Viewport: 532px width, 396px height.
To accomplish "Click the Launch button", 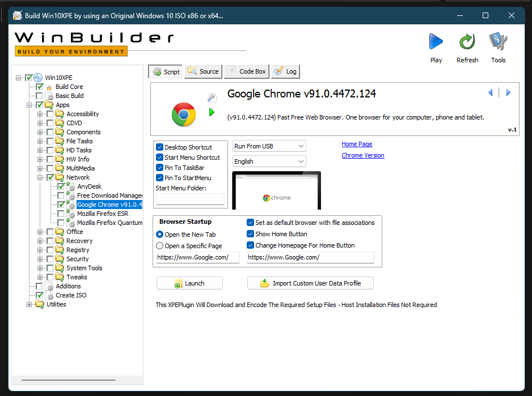I will click(x=189, y=283).
